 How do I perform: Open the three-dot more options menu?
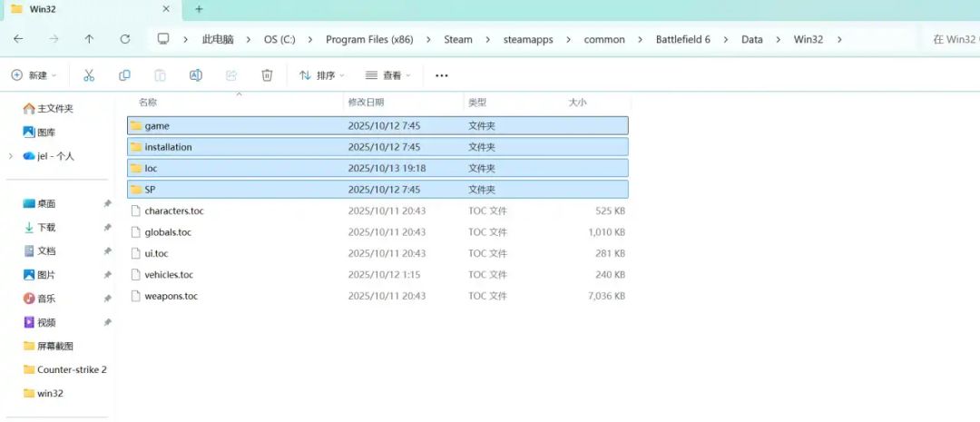(x=442, y=75)
